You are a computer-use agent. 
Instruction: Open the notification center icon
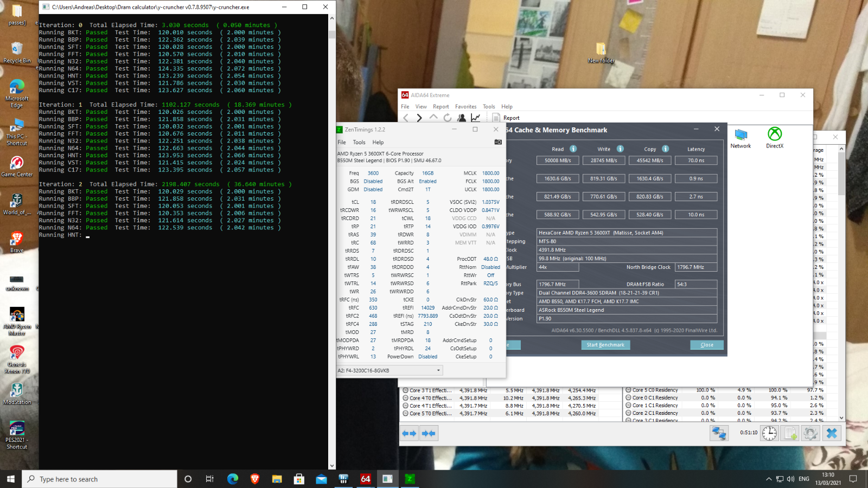pos(853,479)
